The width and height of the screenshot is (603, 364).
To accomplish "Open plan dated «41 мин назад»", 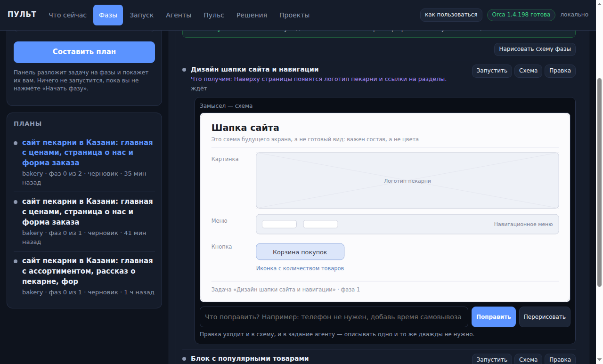I will point(84,221).
